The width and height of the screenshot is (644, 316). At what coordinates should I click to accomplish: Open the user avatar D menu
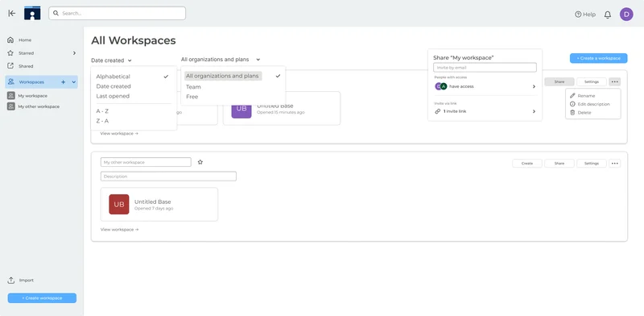[x=626, y=14]
